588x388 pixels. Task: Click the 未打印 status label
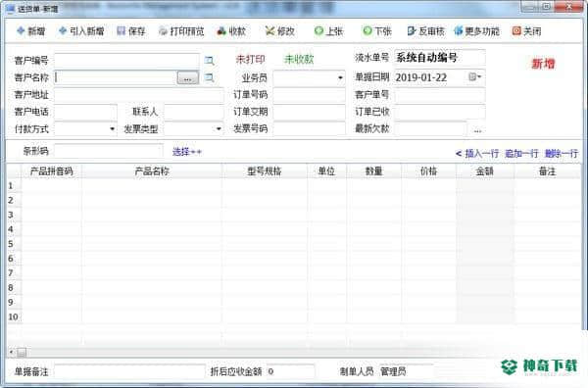[x=250, y=59]
